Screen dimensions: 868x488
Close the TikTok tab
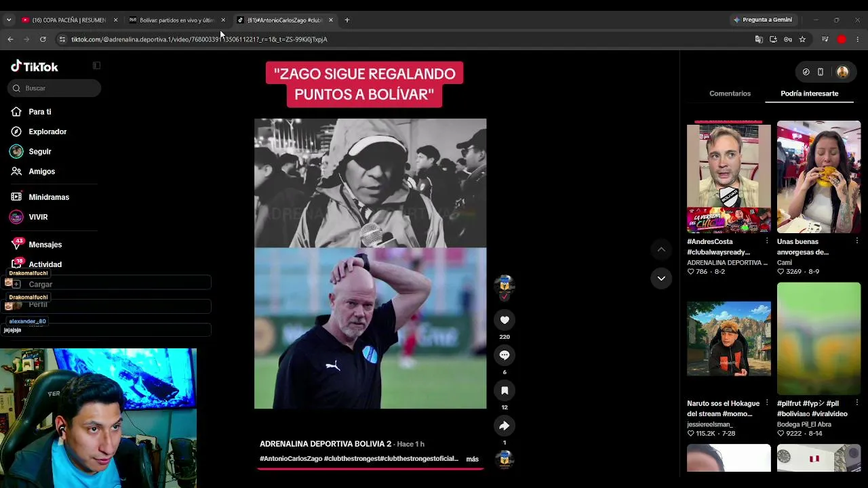pyautogui.click(x=331, y=20)
